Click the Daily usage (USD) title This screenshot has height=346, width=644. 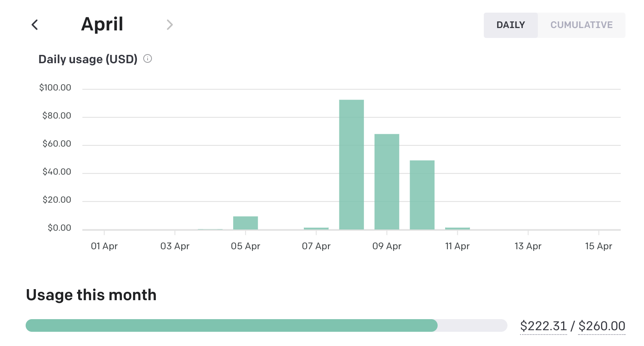coord(88,59)
